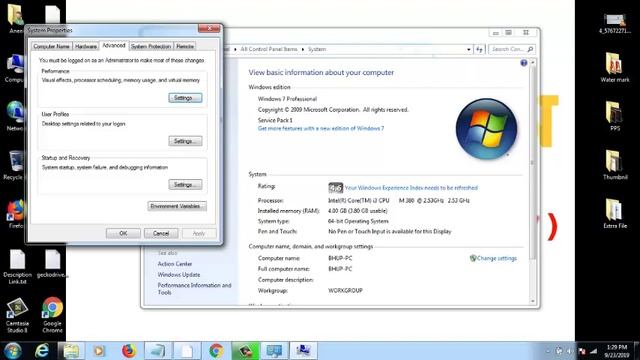The image size is (640, 360).
Task: Click the disabled Apply button
Action: coord(199,233)
